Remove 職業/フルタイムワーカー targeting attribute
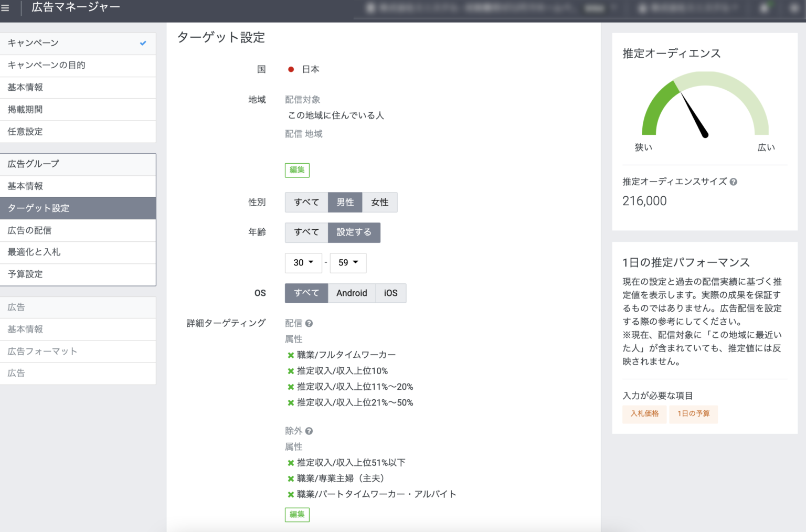 pyautogui.click(x=291, y=355)
